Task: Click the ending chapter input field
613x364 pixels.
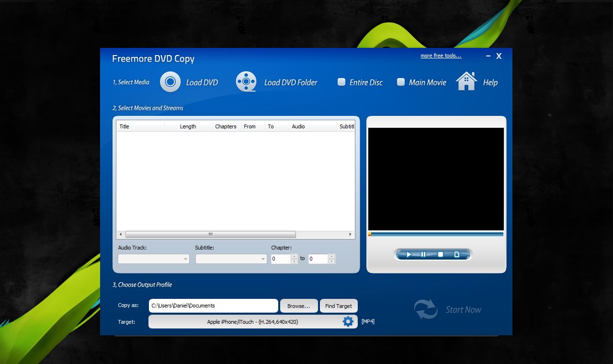Action: pyautogui.click(x=318, y=259)
